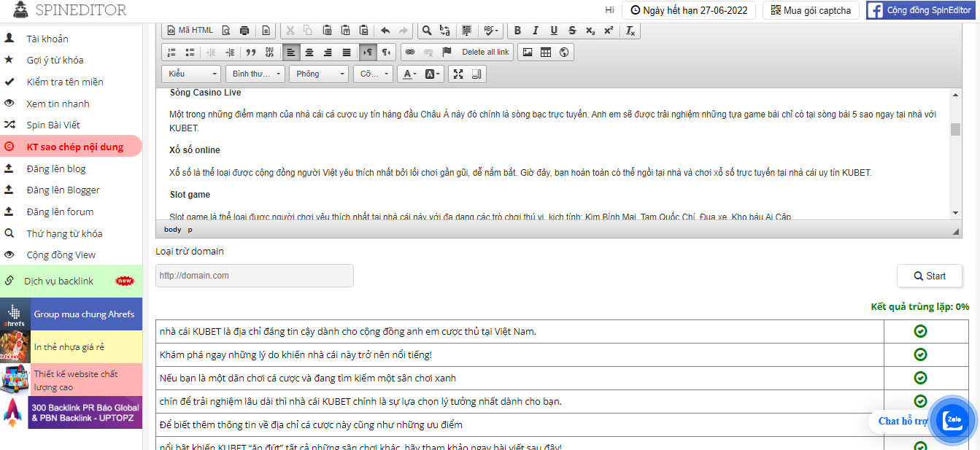Screen dimensions: 980x450
Task: Open the Phông font dropdown
Action: pos(319,74)
